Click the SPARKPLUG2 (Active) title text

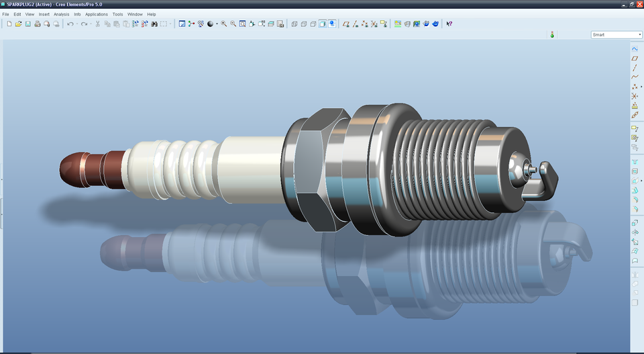coord(29,5)
